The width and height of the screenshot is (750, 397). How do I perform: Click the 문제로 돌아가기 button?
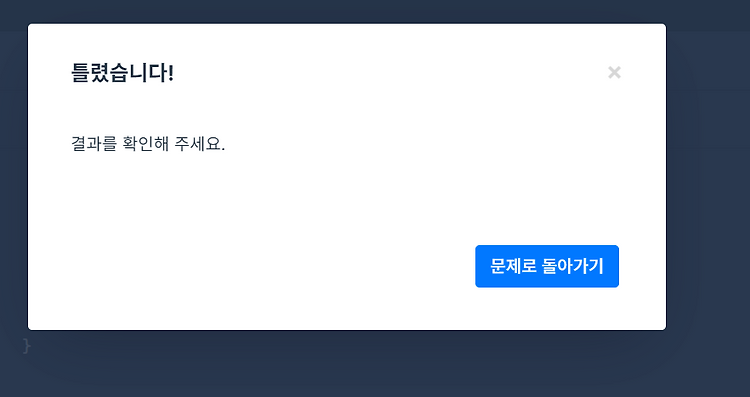tap(547, 266)
